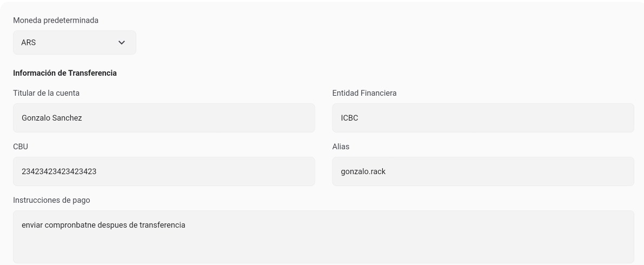Click the Alias label text
The image size is (644, 265).
(341, 147)
